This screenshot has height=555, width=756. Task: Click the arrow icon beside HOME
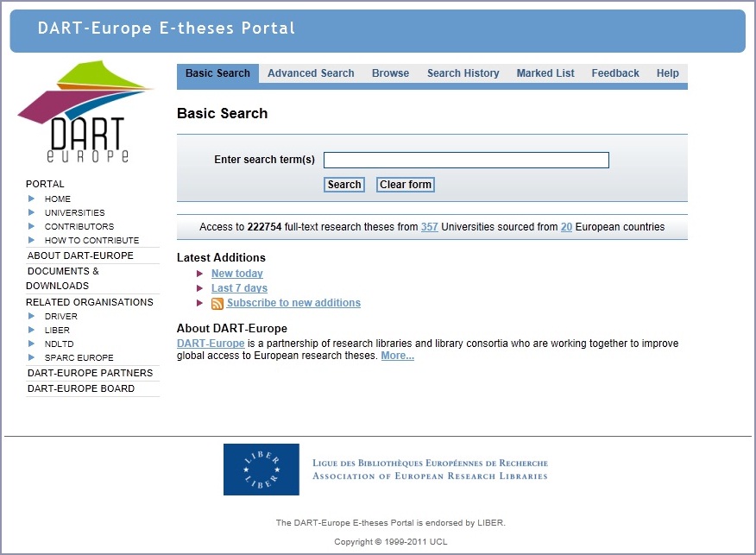click(x=32, y=199)
